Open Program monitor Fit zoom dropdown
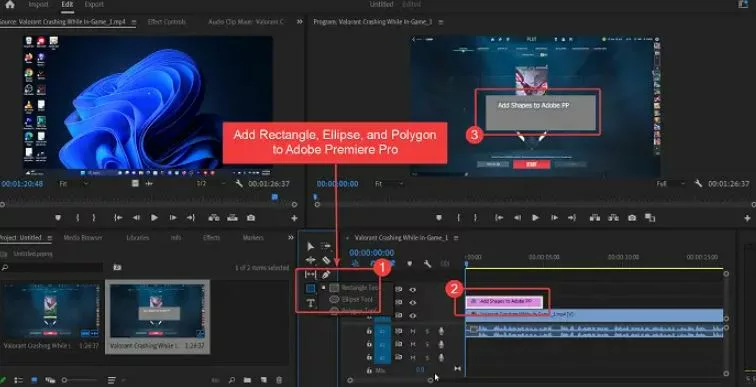756x387 pixels. tap(389, 184)
